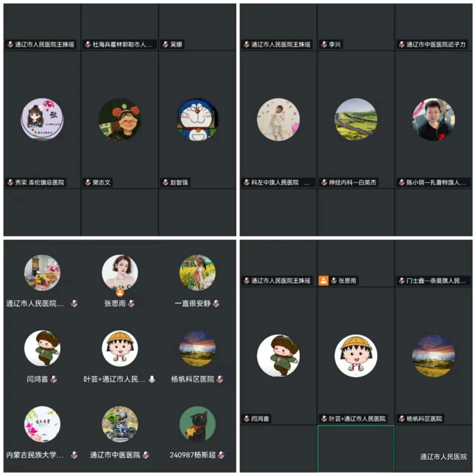Open the black cat avatar of 240987杨斯超

point(197,424)
